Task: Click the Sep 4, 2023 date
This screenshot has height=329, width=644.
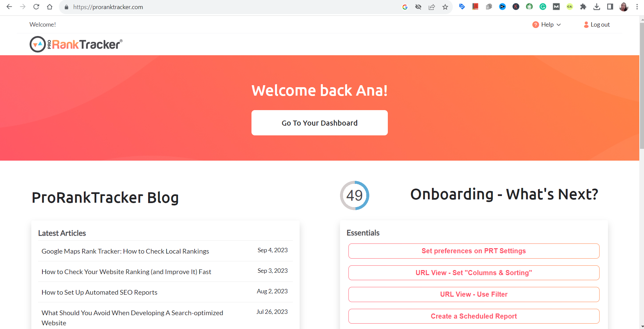Action: (272, 250)
